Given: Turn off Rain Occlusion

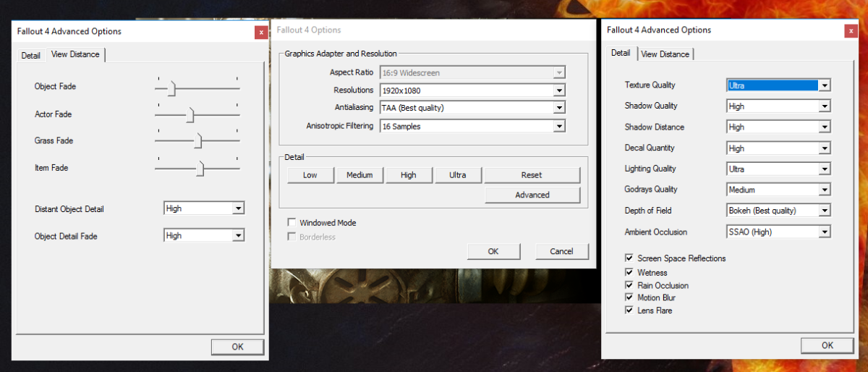Looking at the screenshot, I should [x=630, y=286].
